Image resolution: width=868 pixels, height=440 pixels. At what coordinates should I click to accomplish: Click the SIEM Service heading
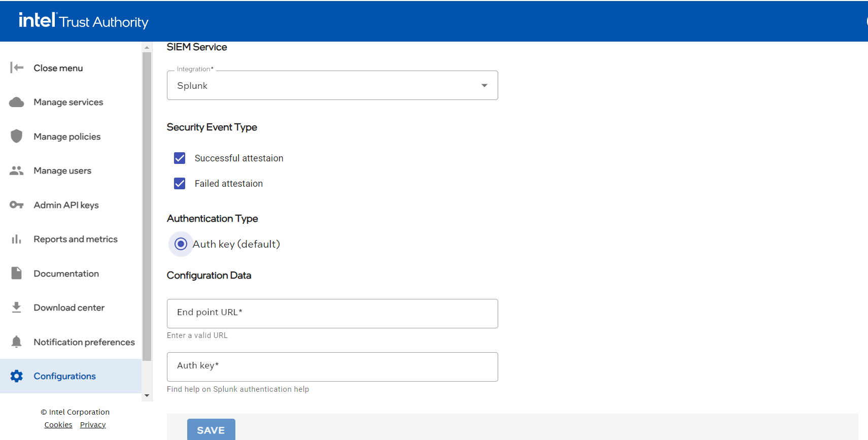point(197,47)
